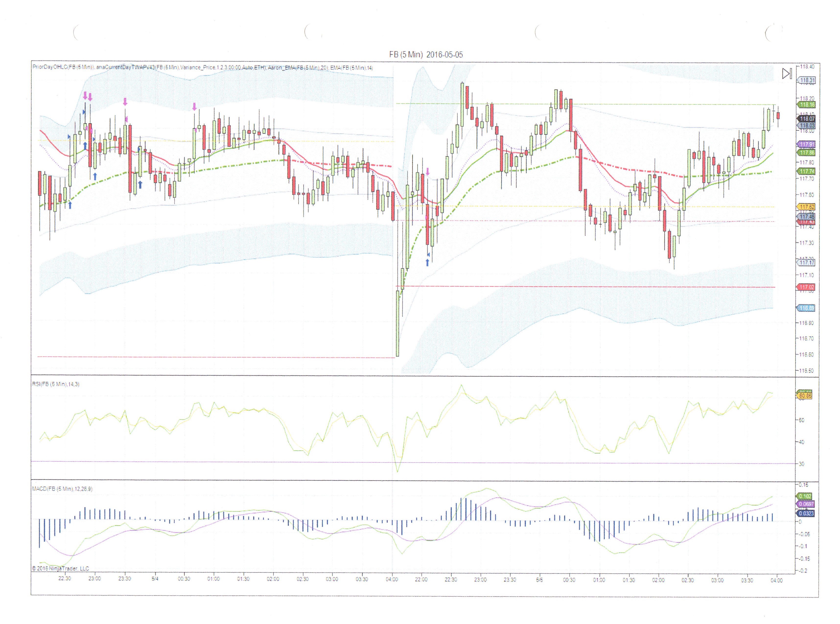Click the 30 level on RSI axis
The height and width of the screenshot is (624, 840).
802,464
